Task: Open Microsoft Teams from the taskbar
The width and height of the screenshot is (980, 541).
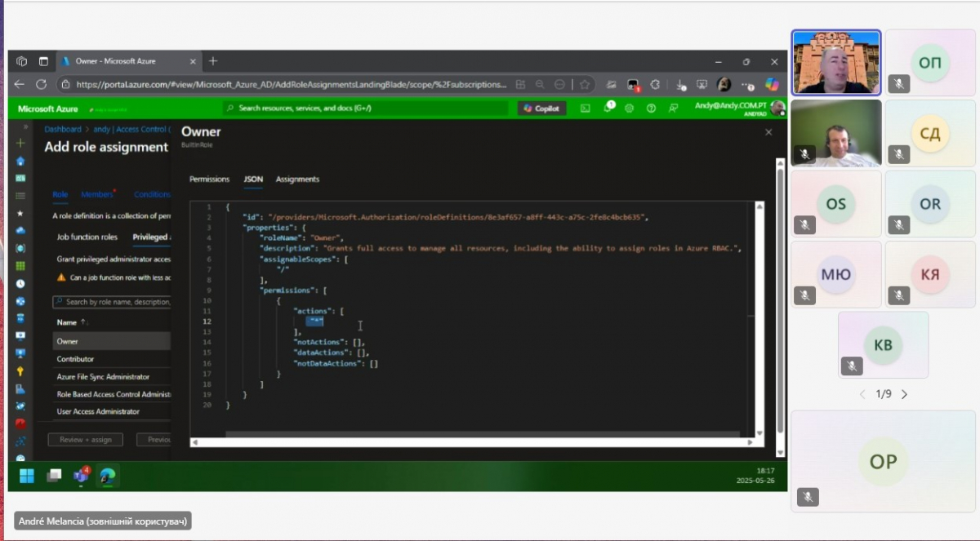Action: (81, 476)
